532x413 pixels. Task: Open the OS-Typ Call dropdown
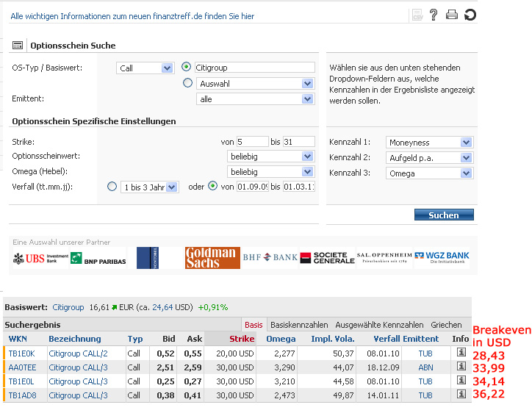[x=145, y=68]
